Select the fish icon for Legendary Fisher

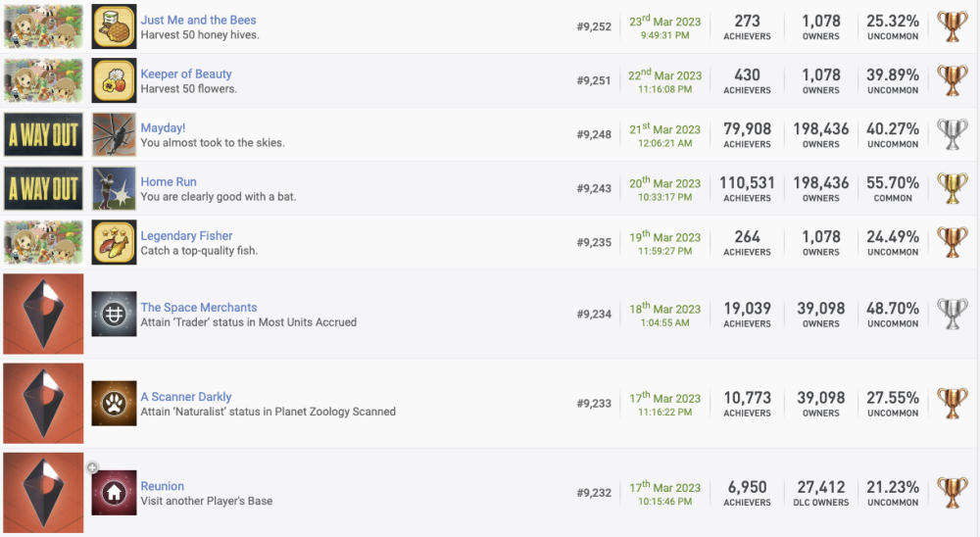pos(114,242)
